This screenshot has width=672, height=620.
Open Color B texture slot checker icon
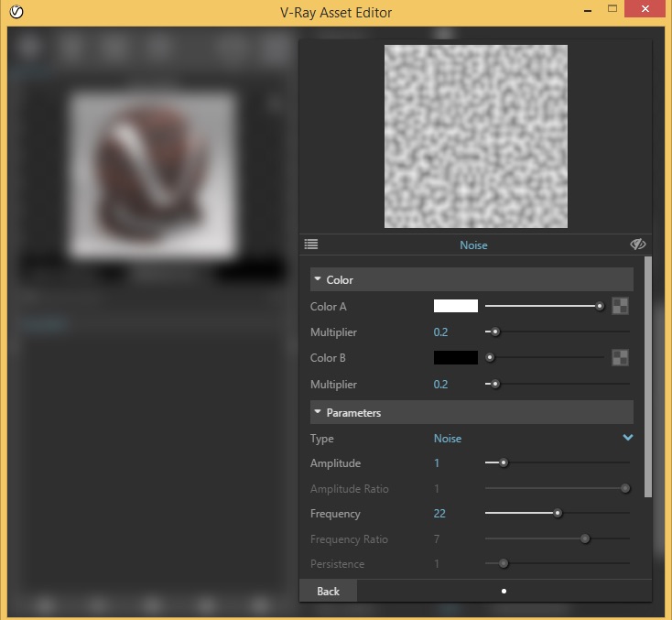click(x=620, y=357)
